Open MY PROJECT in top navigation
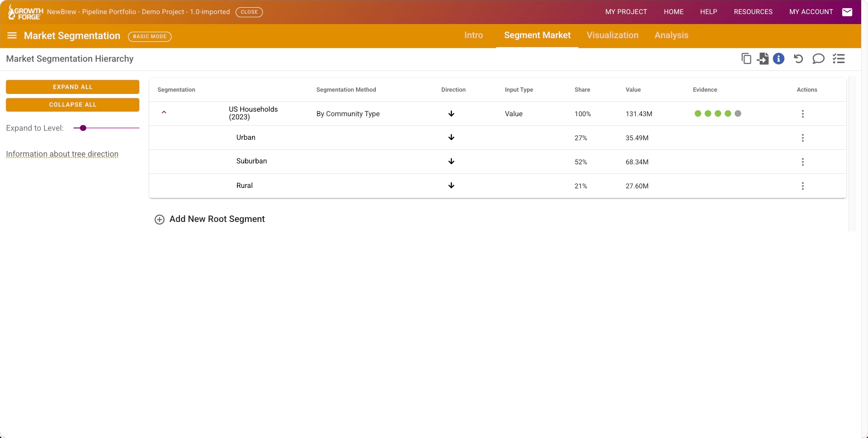 pos(626,12)
